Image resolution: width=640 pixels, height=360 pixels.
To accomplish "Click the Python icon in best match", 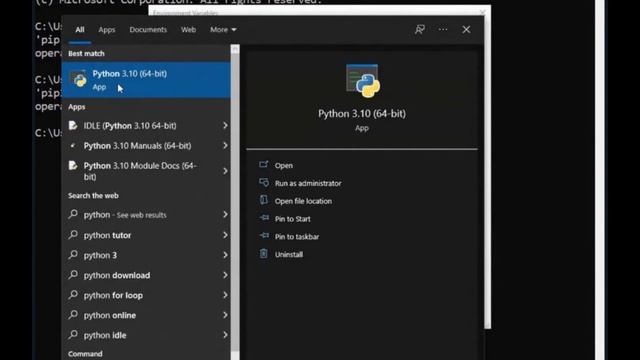I will point(79,80).
